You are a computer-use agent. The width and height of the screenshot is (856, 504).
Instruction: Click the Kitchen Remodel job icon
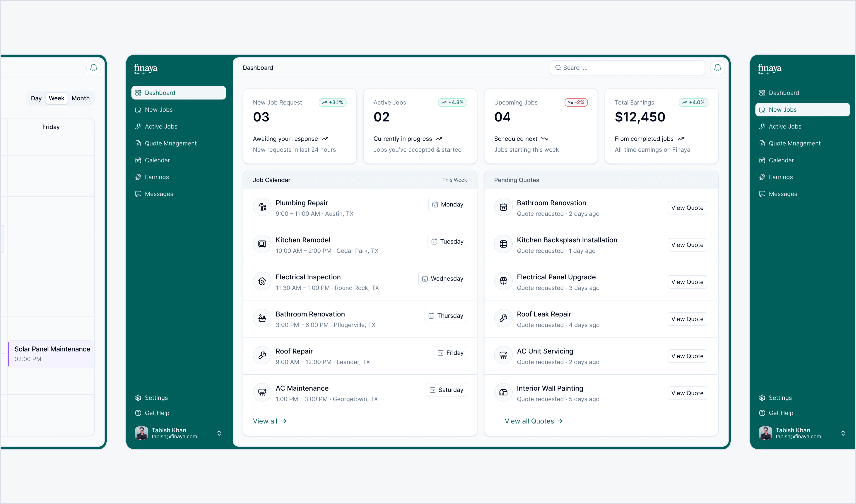tap(262, 244)
